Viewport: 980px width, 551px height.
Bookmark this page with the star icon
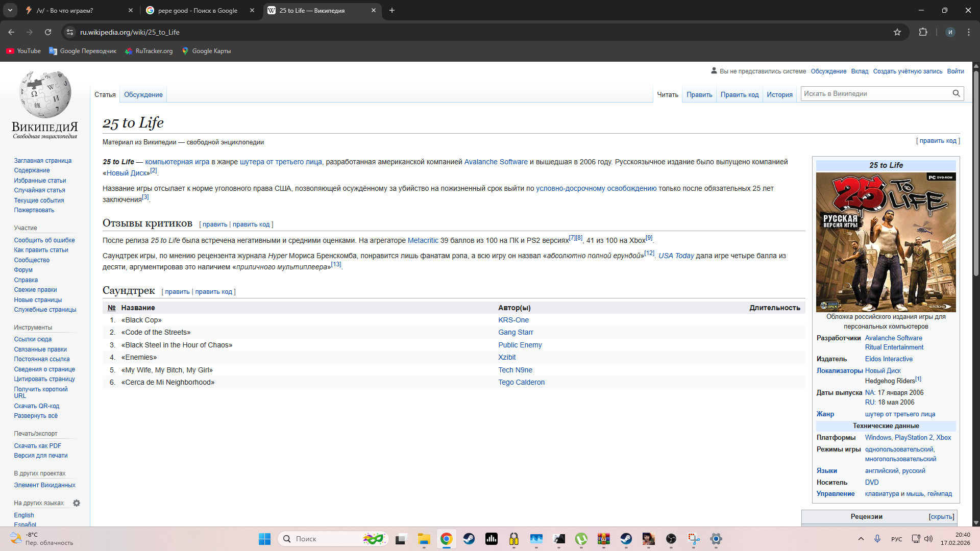point(897,32)
